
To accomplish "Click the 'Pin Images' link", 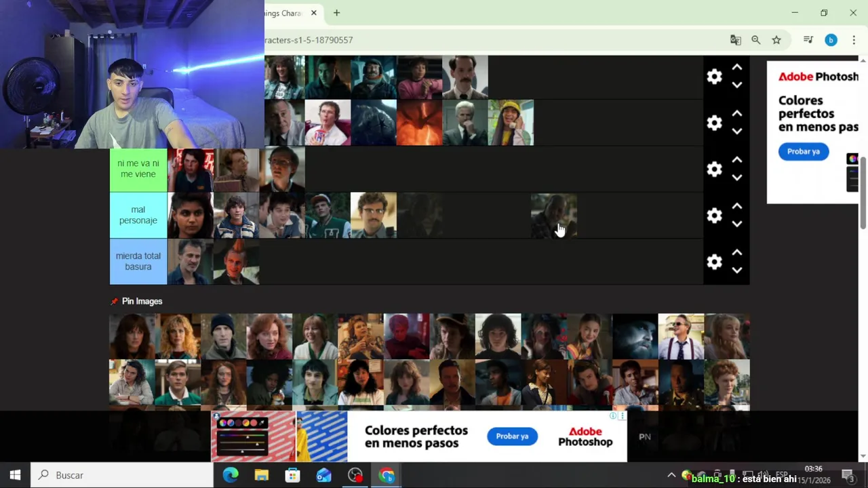I will pos(142,302).
